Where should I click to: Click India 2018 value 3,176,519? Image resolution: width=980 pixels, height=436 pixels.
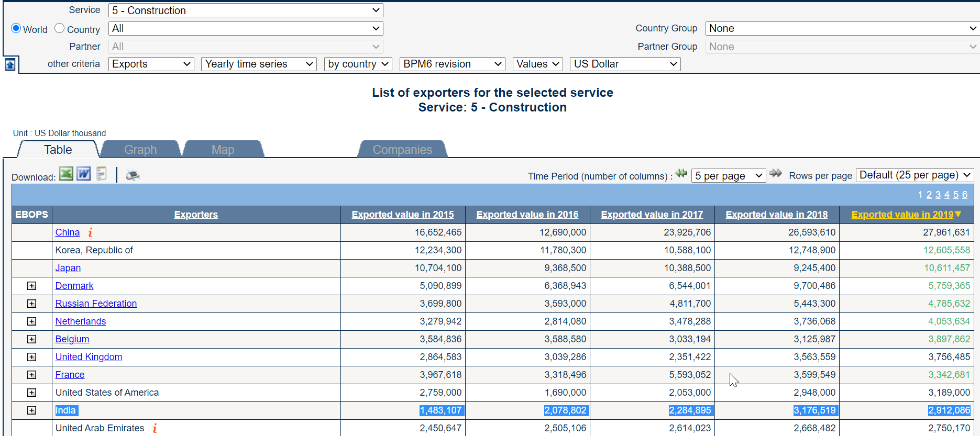[x=815, y=410]
